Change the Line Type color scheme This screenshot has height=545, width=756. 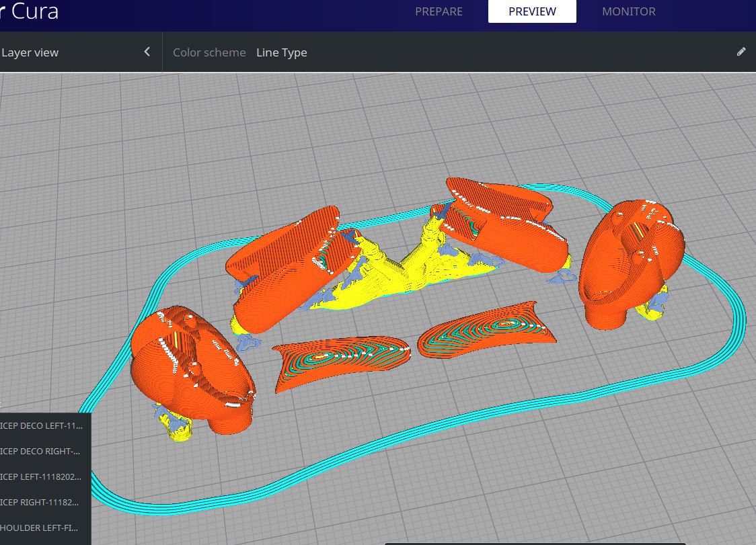tap(282, 52)
